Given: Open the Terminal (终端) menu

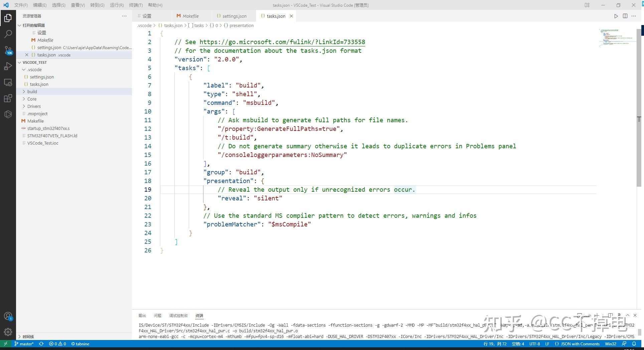Looking at the screenshot, I should (136, 5).
